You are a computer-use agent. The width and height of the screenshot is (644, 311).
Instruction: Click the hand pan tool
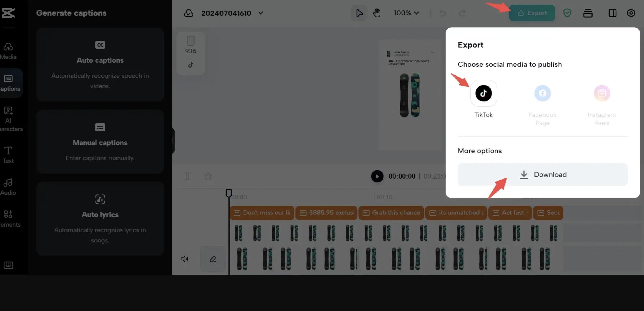[x=377, y=13]
